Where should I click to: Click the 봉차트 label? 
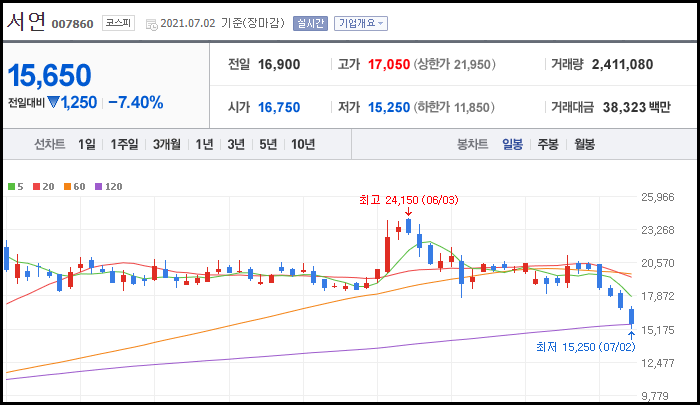(472, 144)
